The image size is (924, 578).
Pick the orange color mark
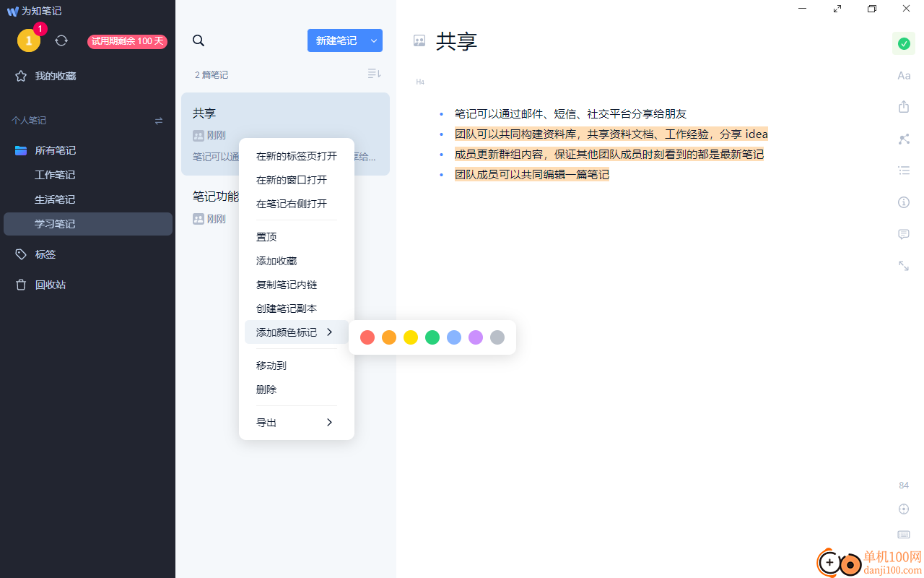(x=389, y=337)
